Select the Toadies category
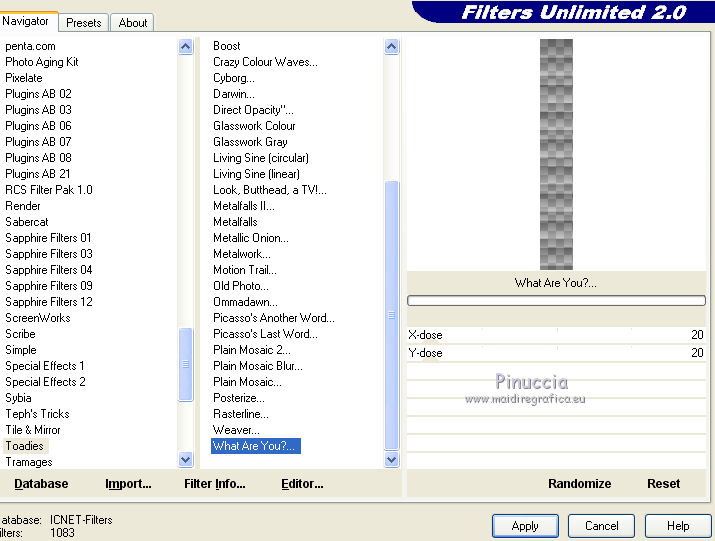Screen dimensions: 715x541 coord(25,446)
